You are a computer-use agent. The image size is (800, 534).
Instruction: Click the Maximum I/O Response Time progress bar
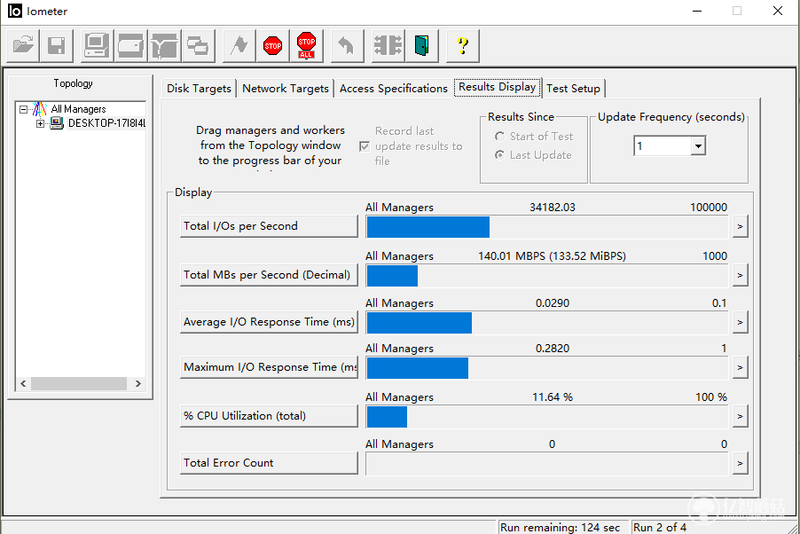coord(547,368)
